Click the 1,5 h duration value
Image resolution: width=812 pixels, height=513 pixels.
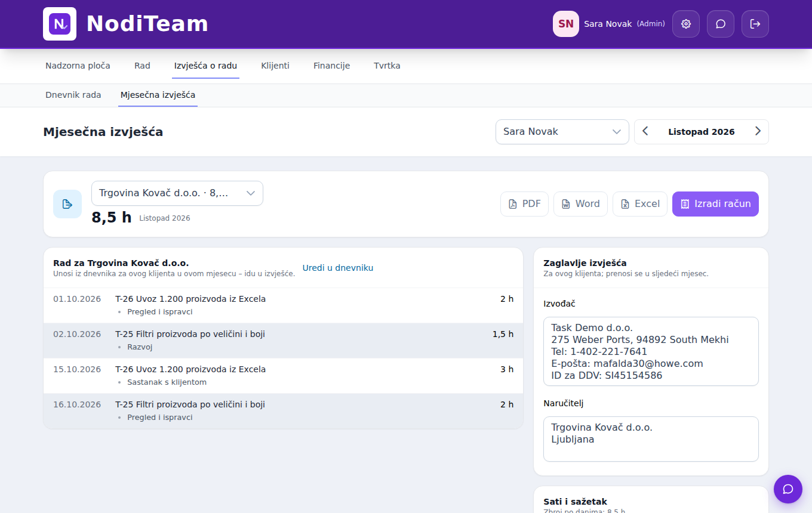click(x=503, y=334)
